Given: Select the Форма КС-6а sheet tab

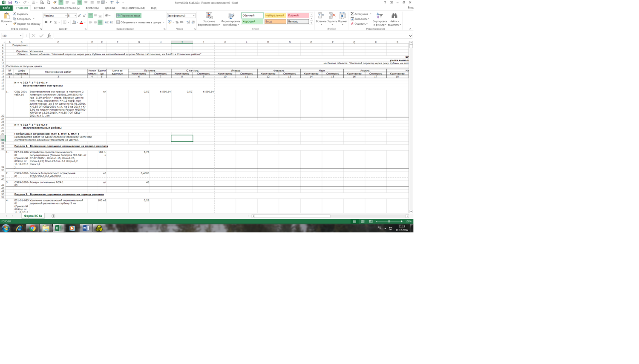Looking at the screenshot, I should click(33, 216).
